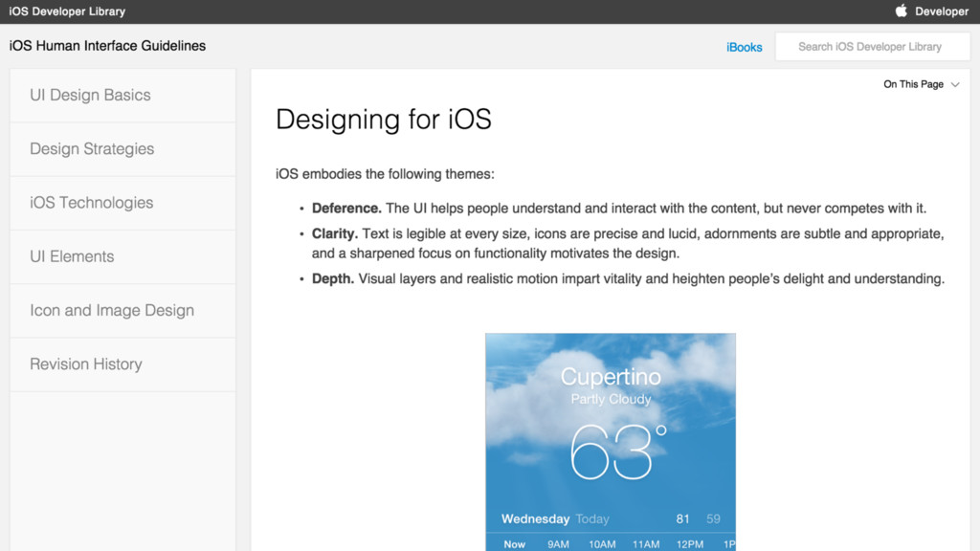The image size is (980, 551).
Task: Open the iBooks link
Action: coord(744,47)
